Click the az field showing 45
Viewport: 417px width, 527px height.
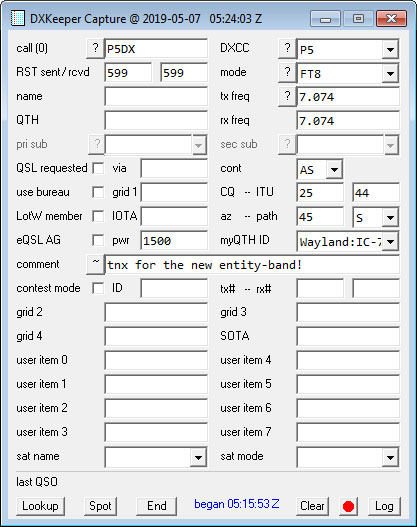click(x=320, y=216)
